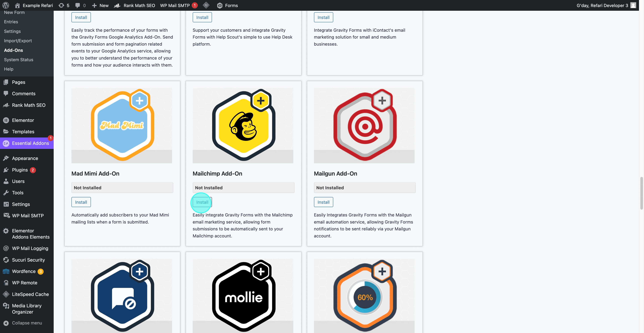Click the Wordfence notification badge
The image size is (644, 333).
pyautogui.click(x=40, y=271)
